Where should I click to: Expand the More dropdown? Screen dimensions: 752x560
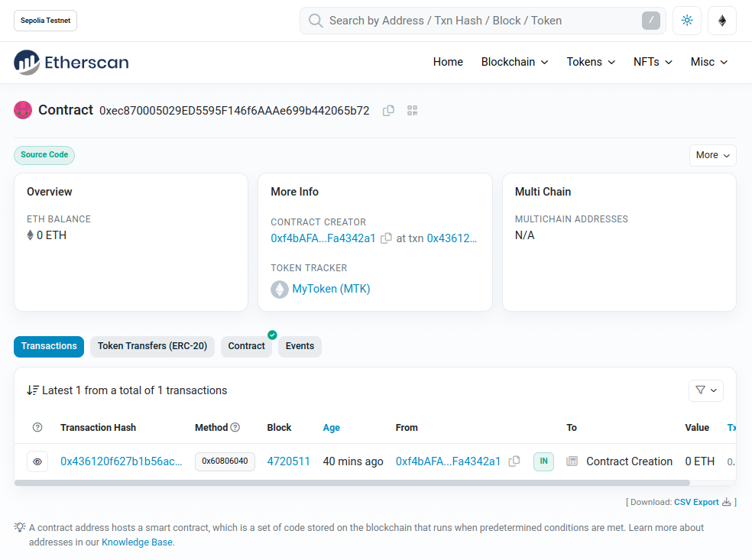click(x=713, y=155)
